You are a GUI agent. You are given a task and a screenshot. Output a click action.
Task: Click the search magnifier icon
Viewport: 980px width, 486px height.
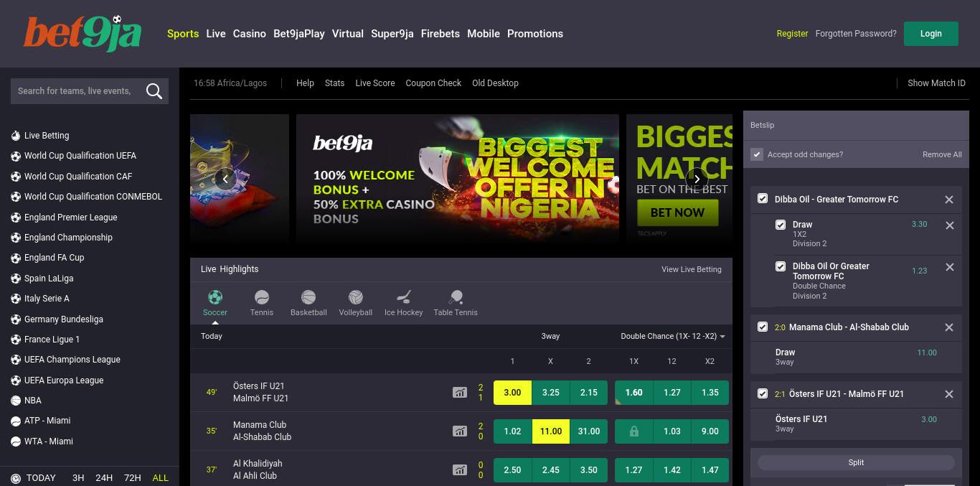154,91
